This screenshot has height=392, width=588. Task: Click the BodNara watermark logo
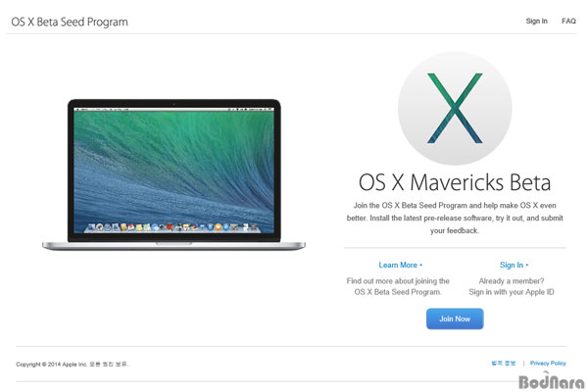(551, 381)
